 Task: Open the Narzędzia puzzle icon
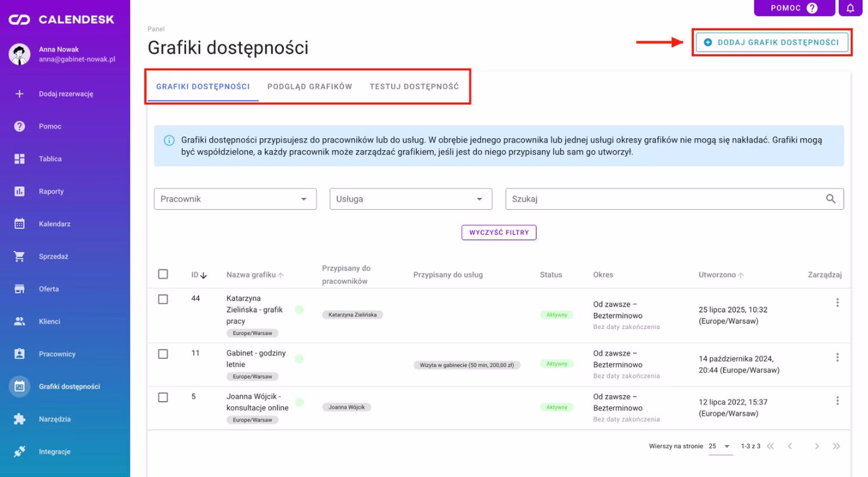(19, 419)
